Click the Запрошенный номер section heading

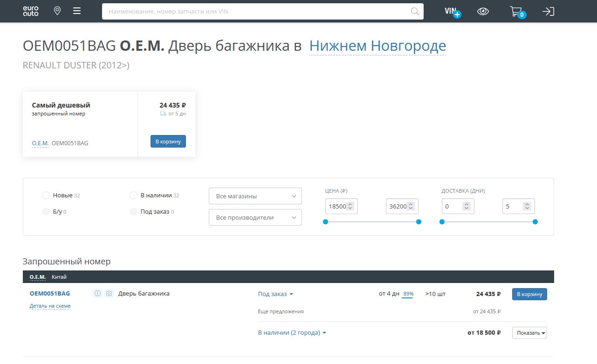(67, 262)
